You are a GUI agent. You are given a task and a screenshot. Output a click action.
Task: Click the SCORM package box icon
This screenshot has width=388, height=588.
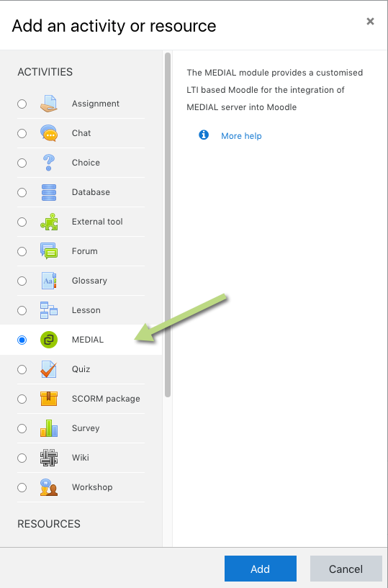click(49, 399)
